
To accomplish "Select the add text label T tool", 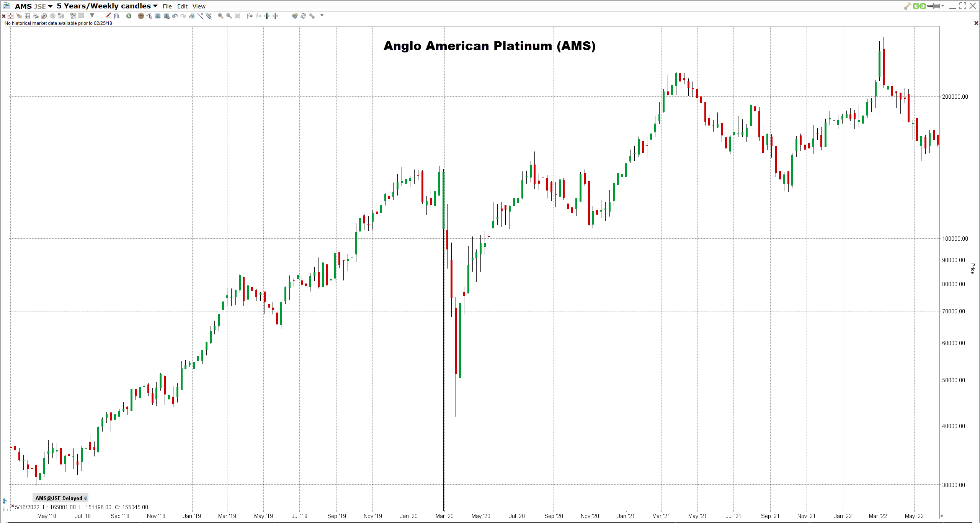I will [x=158, y=16].
